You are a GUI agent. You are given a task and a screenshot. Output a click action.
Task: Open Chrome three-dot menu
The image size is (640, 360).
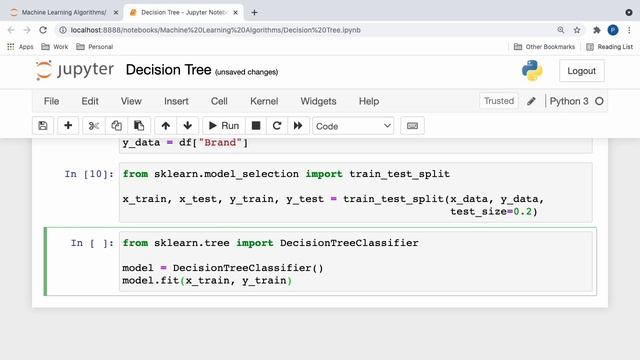(629, 30)
